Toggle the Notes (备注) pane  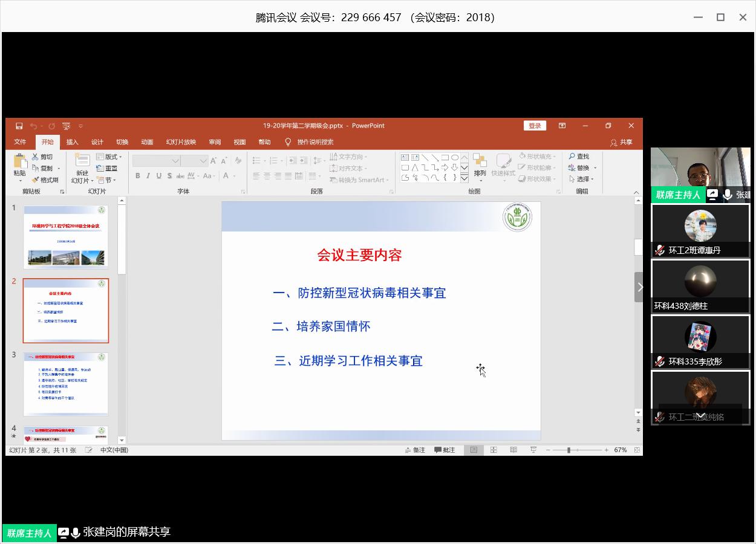tap(415, 450)
